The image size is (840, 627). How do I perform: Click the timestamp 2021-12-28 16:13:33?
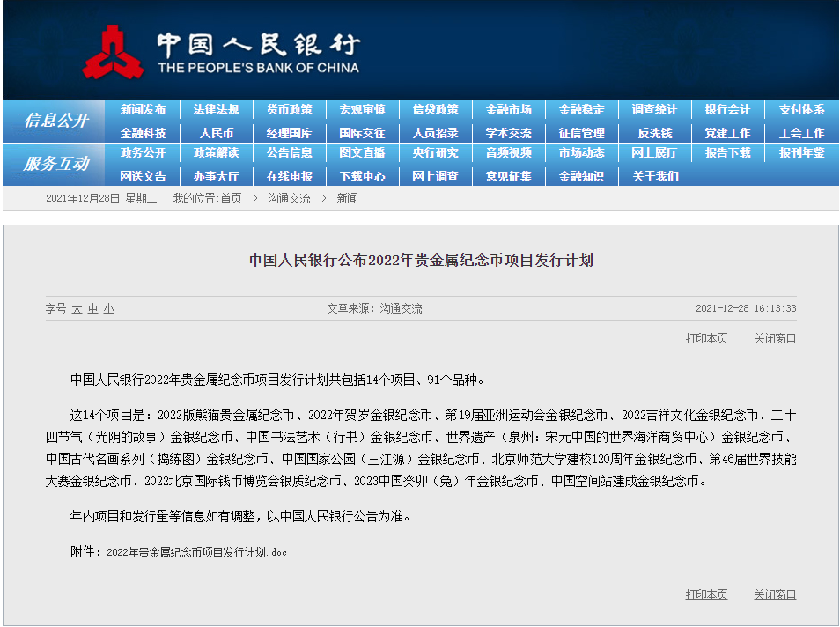click(x=746, y=309)
